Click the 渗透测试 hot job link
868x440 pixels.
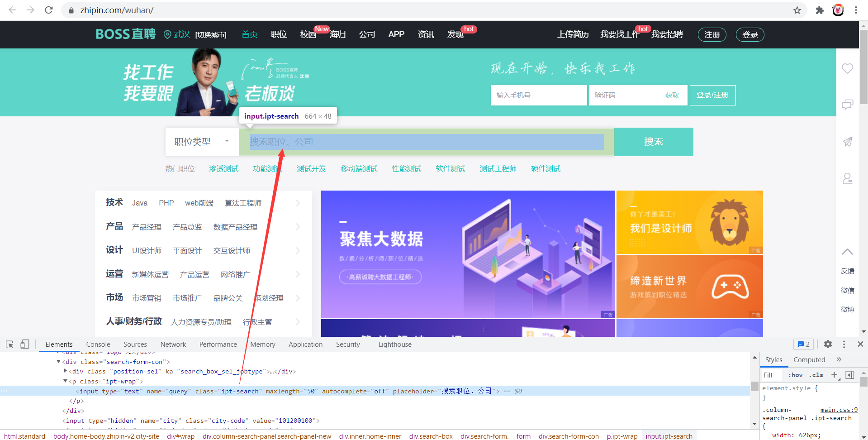coord(223,169)
